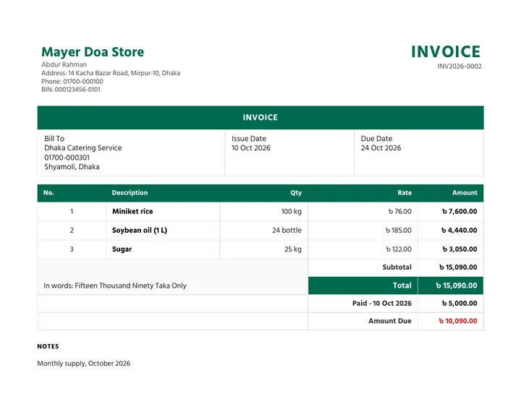Select the client name Dhaka Catering Service

click(83, 147)
